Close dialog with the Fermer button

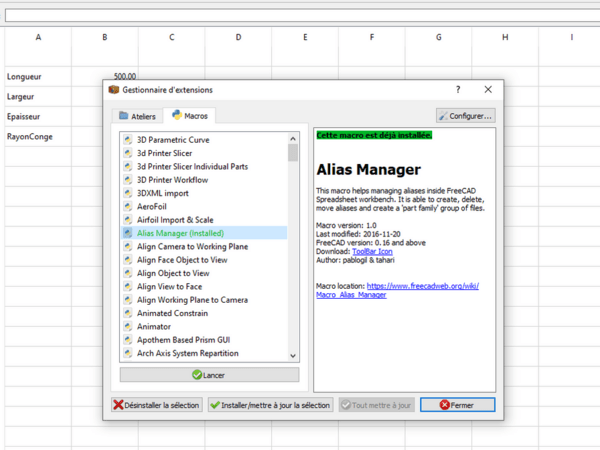(x=457, y=405)
